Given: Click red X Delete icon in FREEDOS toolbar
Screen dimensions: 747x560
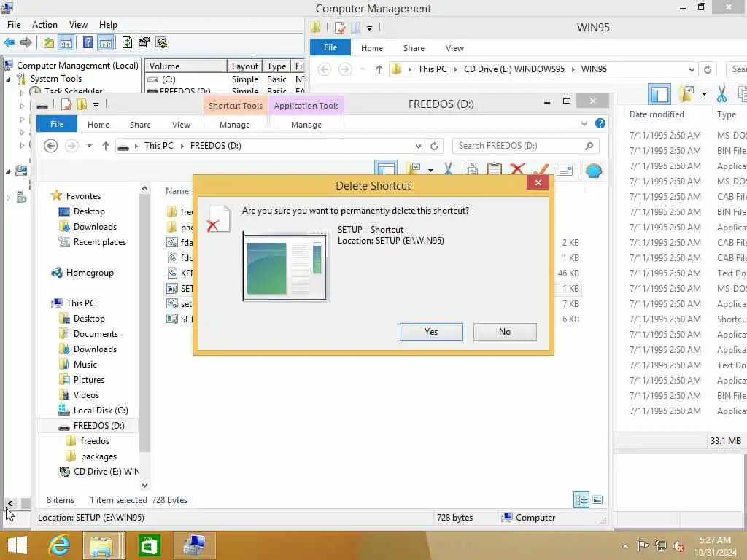Looking at the screenshot, I should [517, 168].
